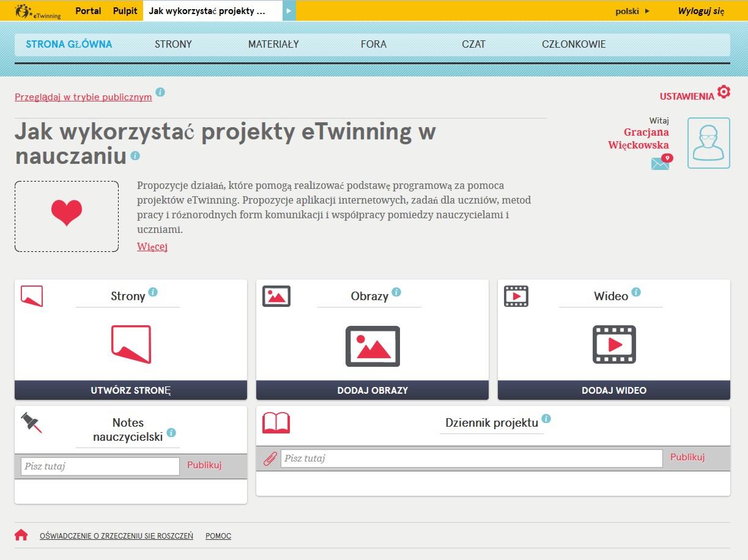
Task: Click the eTwinning logo in the top bar
Action: pos(38,11)
